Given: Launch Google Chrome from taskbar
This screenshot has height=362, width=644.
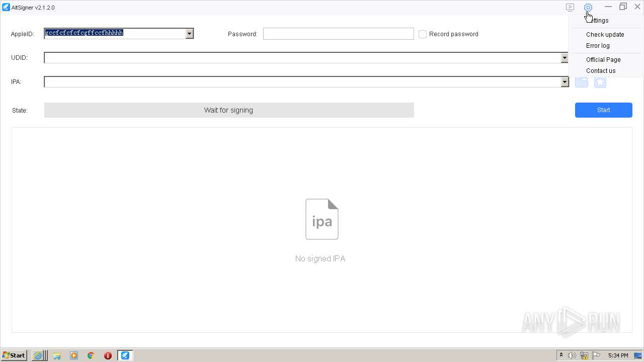Looking at the screenshot, I should click(x=91, y=355).
